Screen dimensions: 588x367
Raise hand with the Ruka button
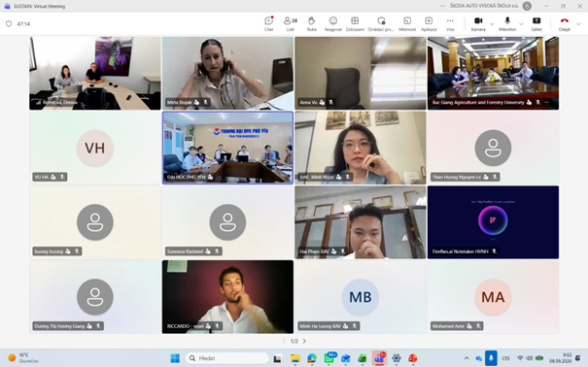[312, 23]
